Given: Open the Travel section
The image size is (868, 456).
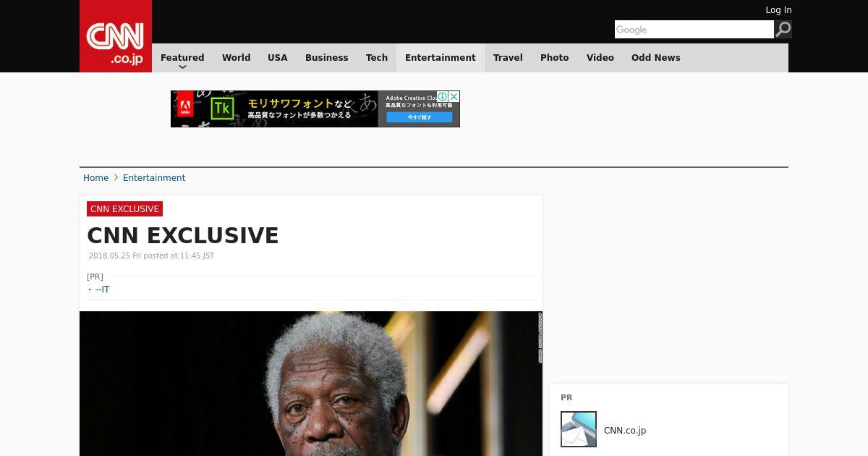Looking at the screenshot, I should [508, 58].
